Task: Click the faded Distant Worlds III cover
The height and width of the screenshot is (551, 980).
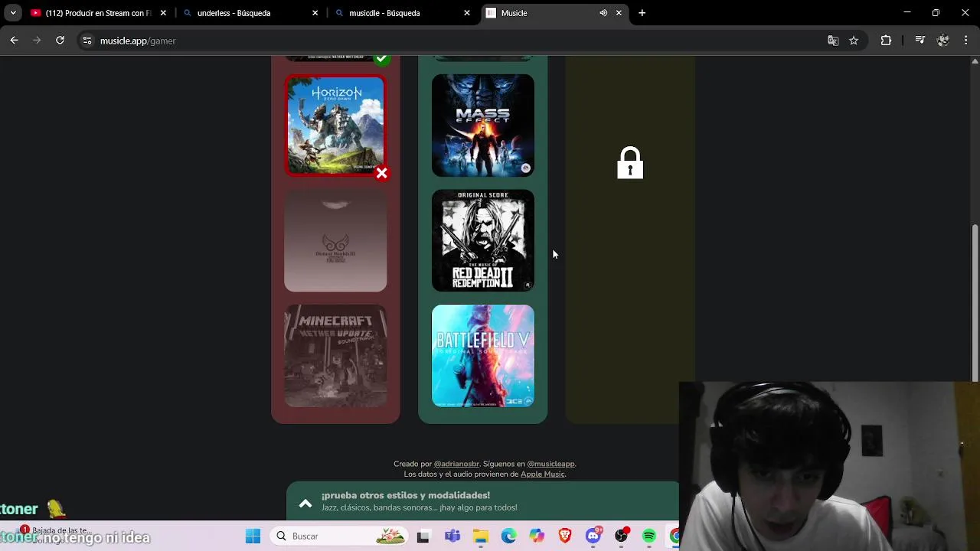Action: (x=335, y=240)
